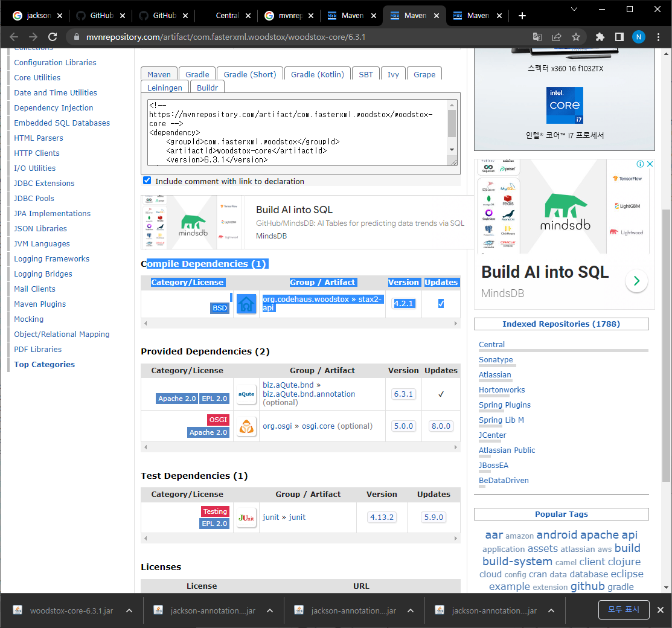
Task: Select the Gradle snippet tab
Action: 197,74
